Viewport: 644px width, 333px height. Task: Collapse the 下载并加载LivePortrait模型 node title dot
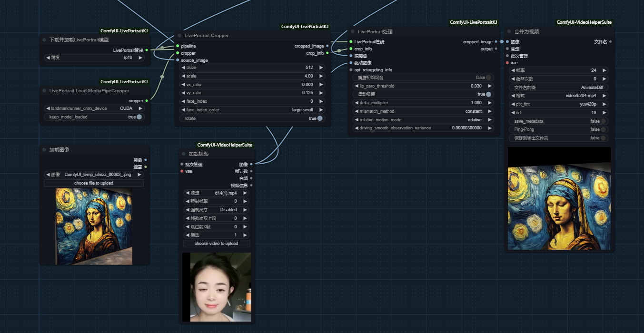click(x=44, y=39)
